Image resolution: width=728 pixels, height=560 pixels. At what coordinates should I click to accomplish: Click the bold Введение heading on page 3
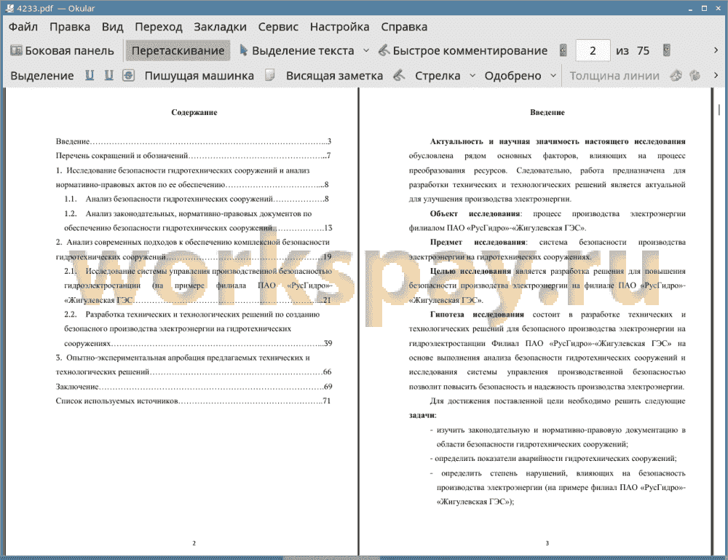(x=547, y=112)
